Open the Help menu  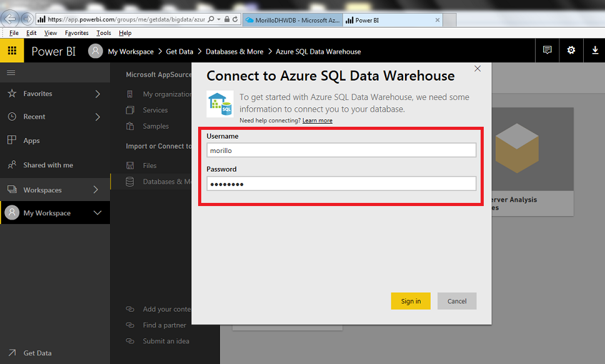point(125,32)
